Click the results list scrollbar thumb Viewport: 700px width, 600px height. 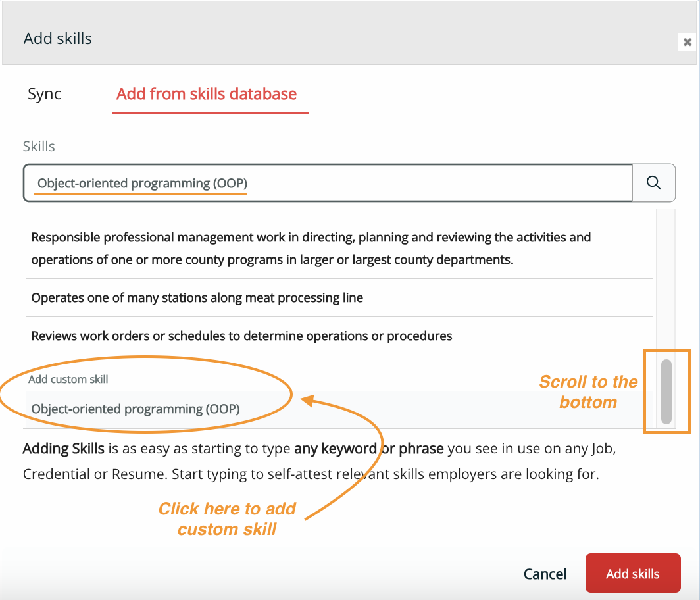(666, 391)
